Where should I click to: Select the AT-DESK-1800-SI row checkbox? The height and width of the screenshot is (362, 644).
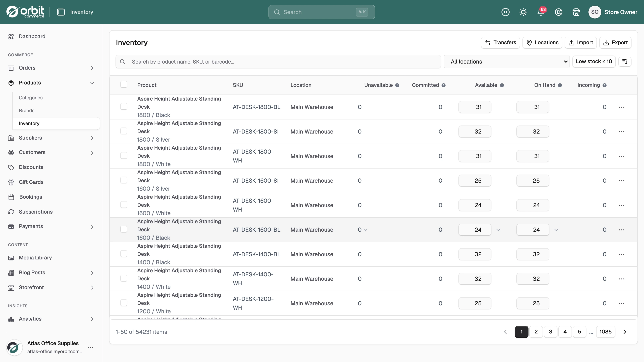click(x=124, y=131)
